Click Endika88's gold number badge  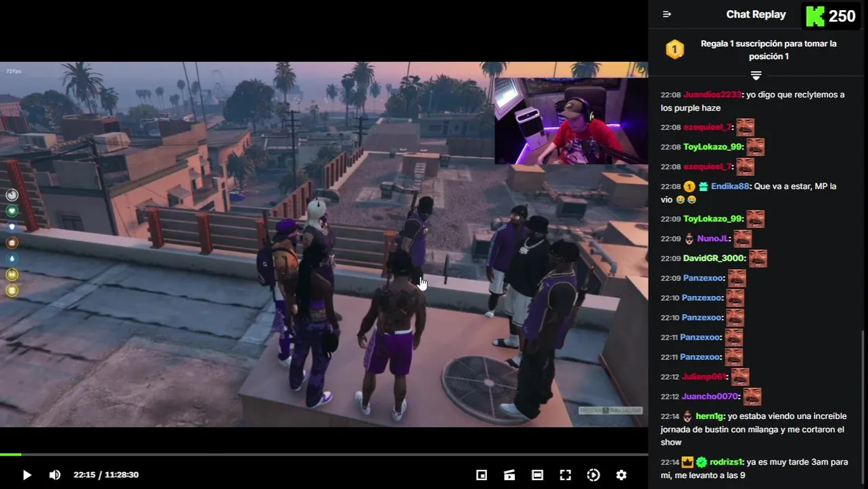(689, 186)
